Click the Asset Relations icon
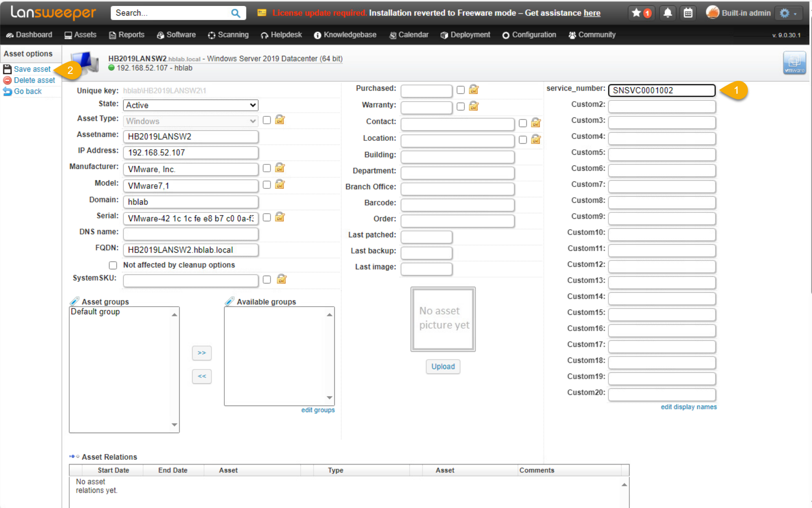 (x=74, y=456)
